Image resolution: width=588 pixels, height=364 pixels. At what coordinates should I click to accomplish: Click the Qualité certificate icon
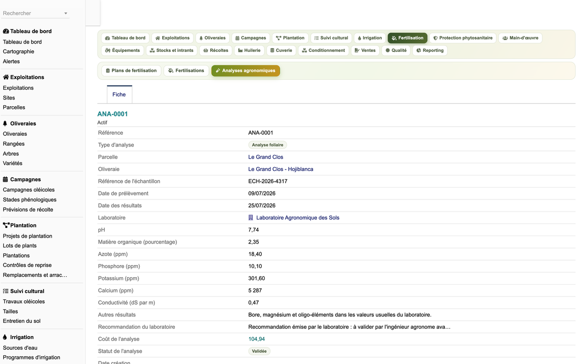(x=388, y=50)
